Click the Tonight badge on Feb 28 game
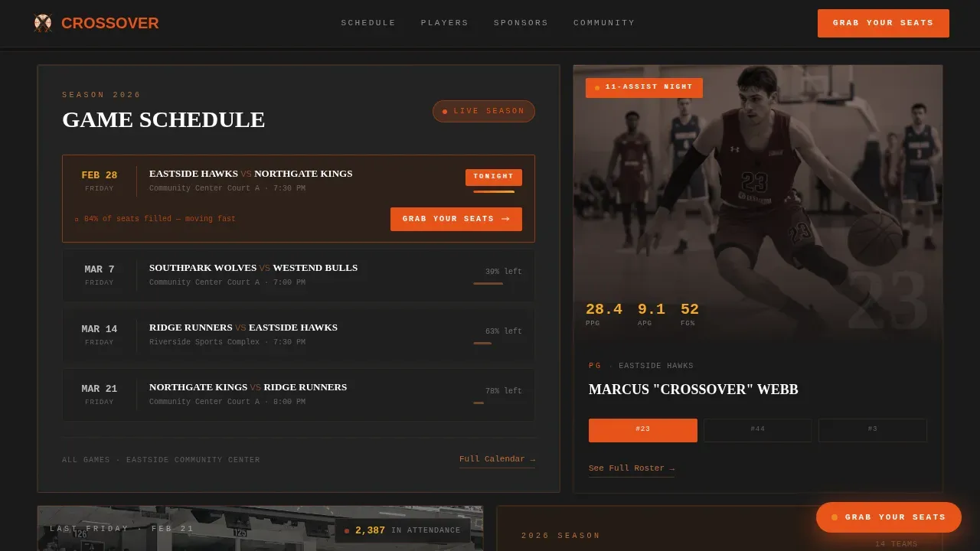The image size is (980, 551). [x=494, y=177]
